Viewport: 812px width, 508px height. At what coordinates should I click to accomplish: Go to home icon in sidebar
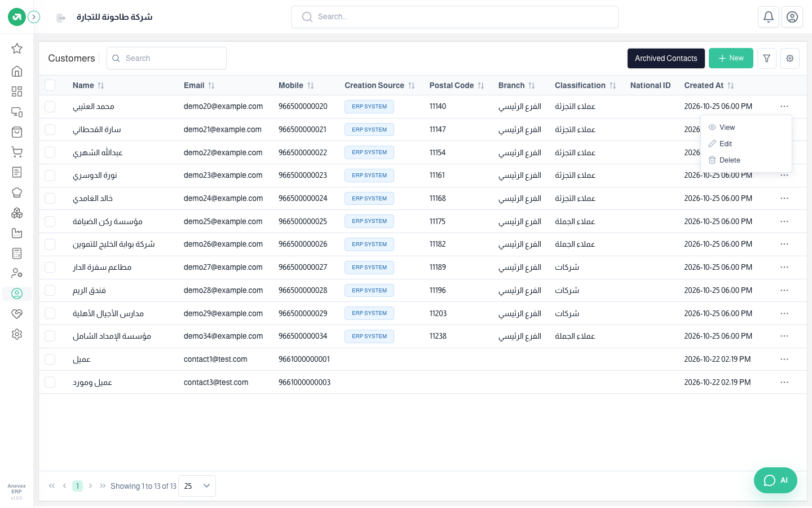tap(17, 71)
